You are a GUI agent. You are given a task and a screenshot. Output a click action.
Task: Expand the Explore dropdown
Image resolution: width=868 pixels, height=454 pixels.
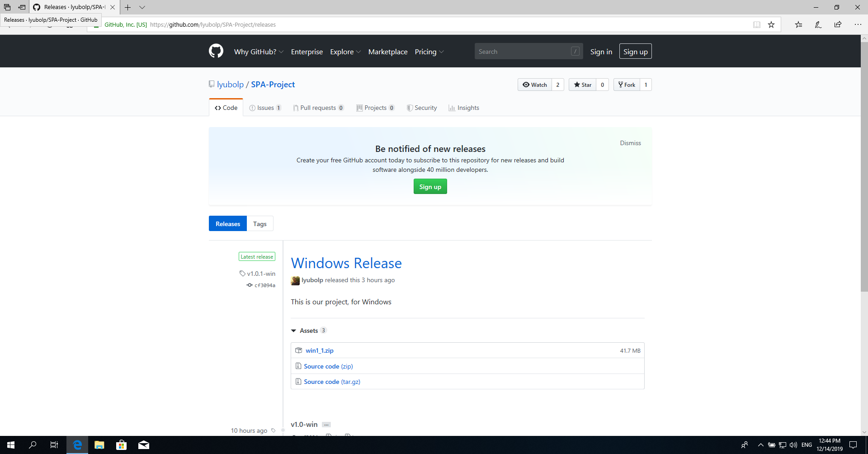point(345,52)
